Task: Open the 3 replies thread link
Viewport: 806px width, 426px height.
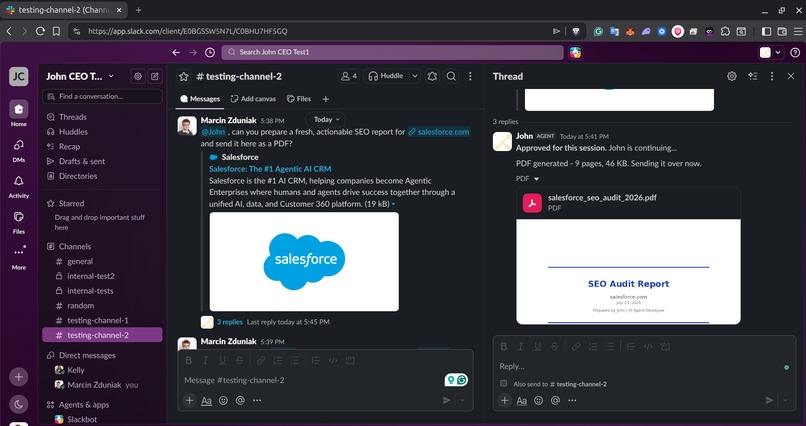Action: click(229, 322)
